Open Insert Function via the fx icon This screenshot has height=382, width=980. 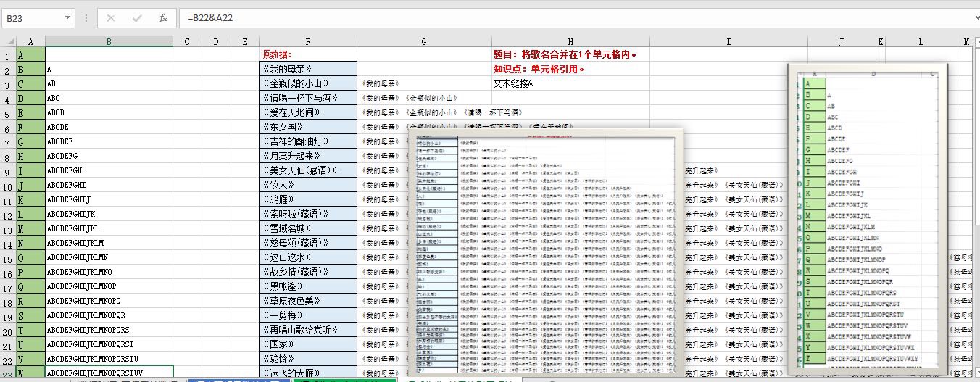click(x=163, y=17)
